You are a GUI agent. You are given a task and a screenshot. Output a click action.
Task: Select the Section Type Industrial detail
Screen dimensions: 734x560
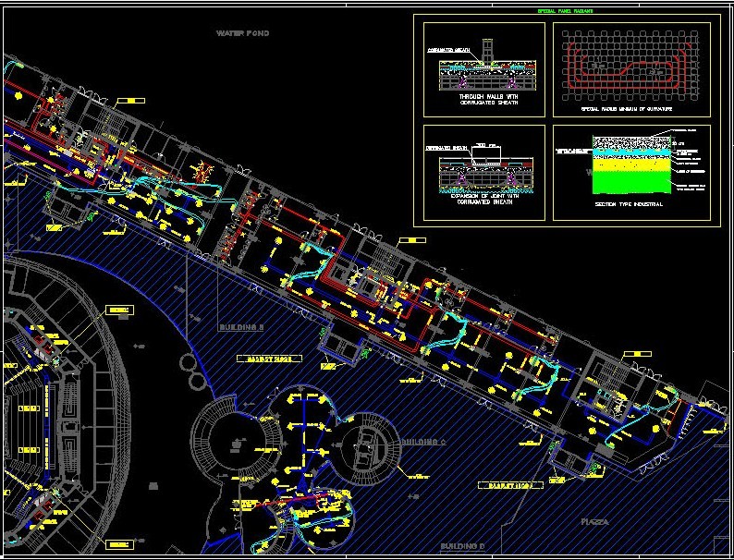pos(631,173)
